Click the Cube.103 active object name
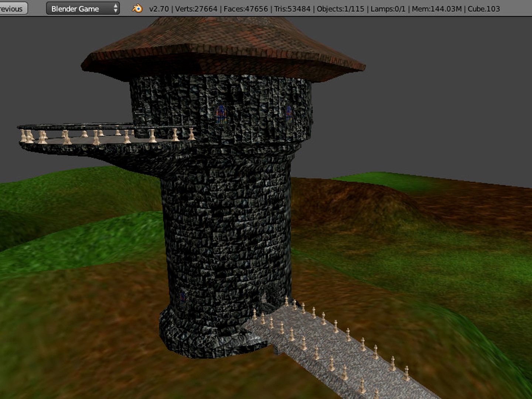This screenshot has height=399, width=532. (x=484, y=8)
